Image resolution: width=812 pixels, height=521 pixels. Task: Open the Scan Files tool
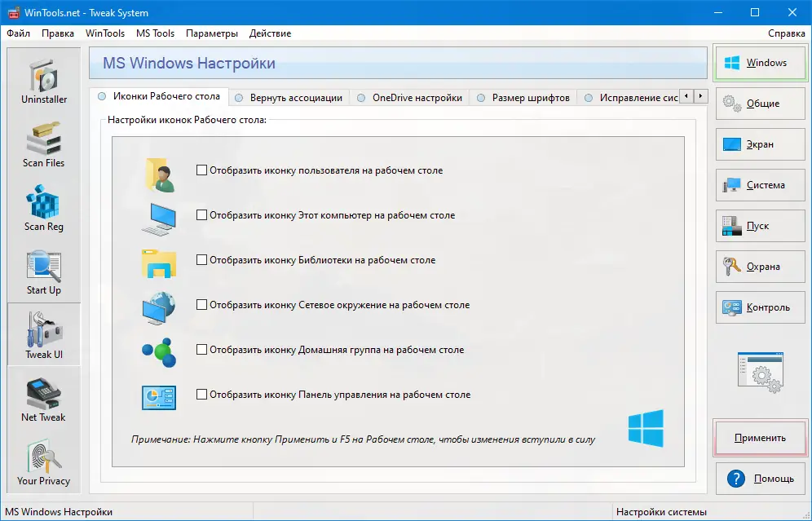tap(44, 144)
